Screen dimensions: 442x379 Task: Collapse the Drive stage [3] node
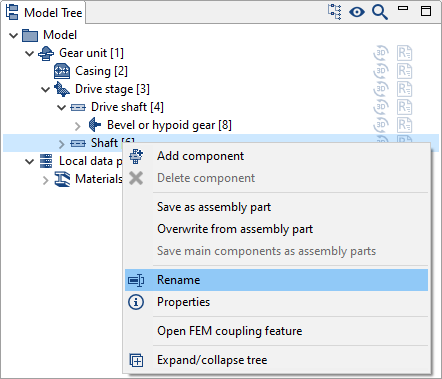[45, 89]
